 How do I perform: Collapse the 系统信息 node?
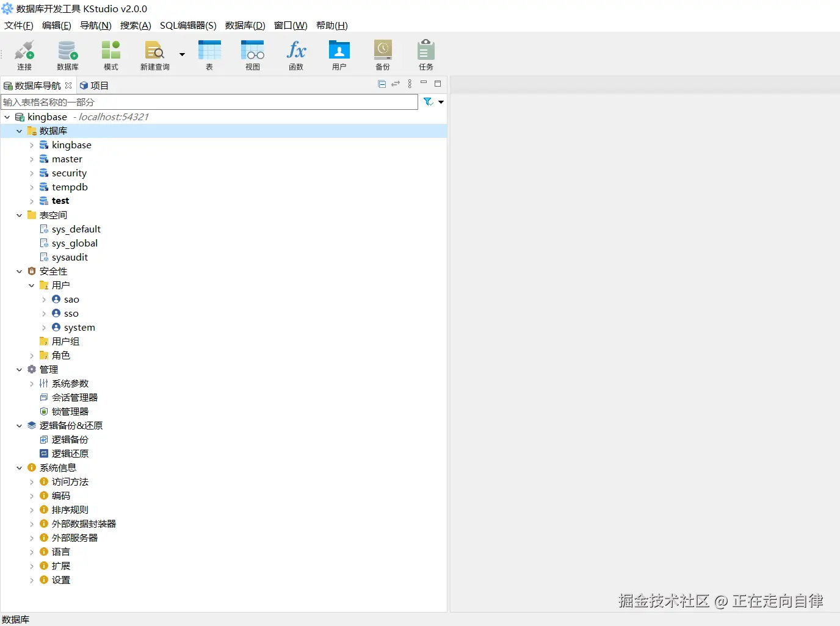[19, 468]
